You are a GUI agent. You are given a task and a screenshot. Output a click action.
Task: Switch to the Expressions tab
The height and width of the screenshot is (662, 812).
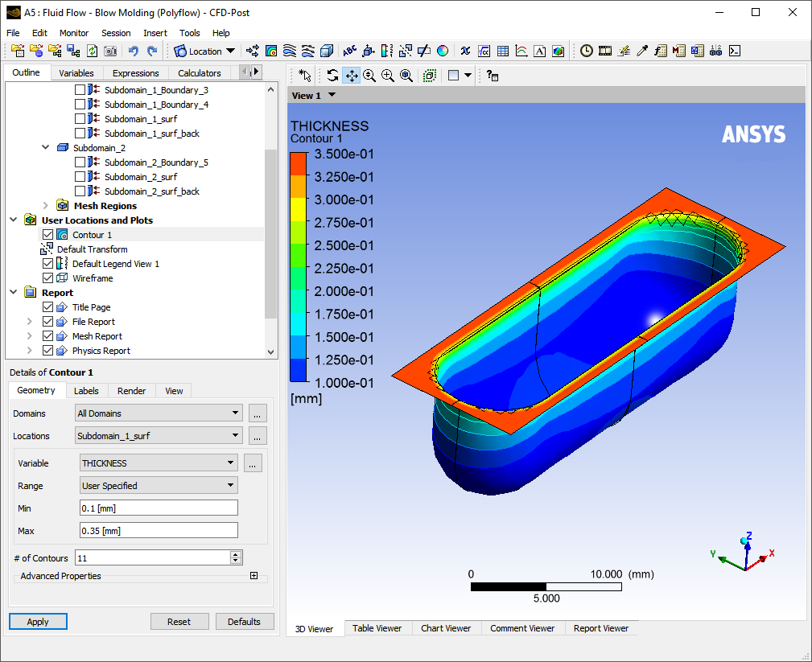click(x=136, y=73)
